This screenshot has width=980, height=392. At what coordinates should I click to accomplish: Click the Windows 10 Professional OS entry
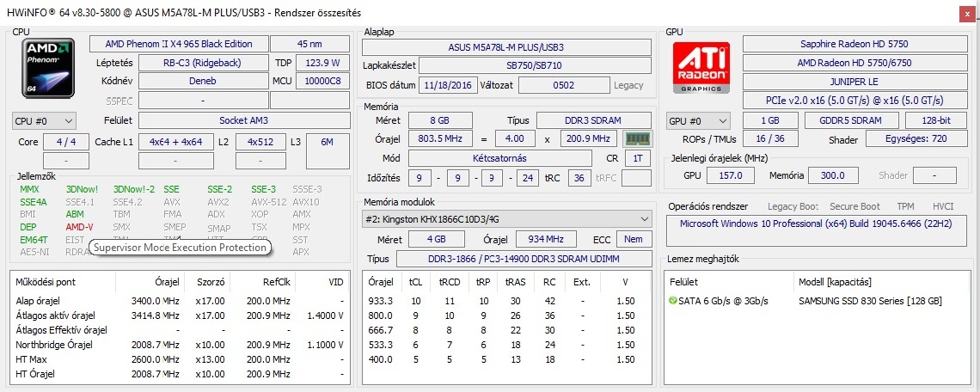[x=817, y=230]
